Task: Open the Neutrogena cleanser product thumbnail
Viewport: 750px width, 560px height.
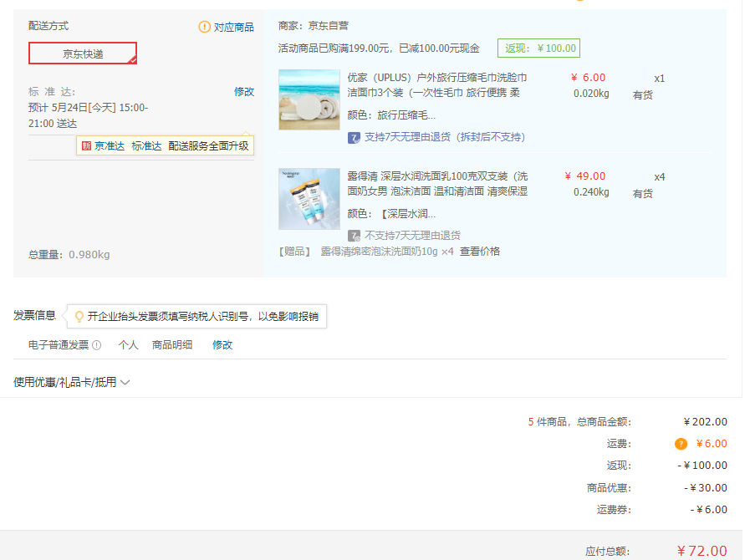Action: [309, 198]
